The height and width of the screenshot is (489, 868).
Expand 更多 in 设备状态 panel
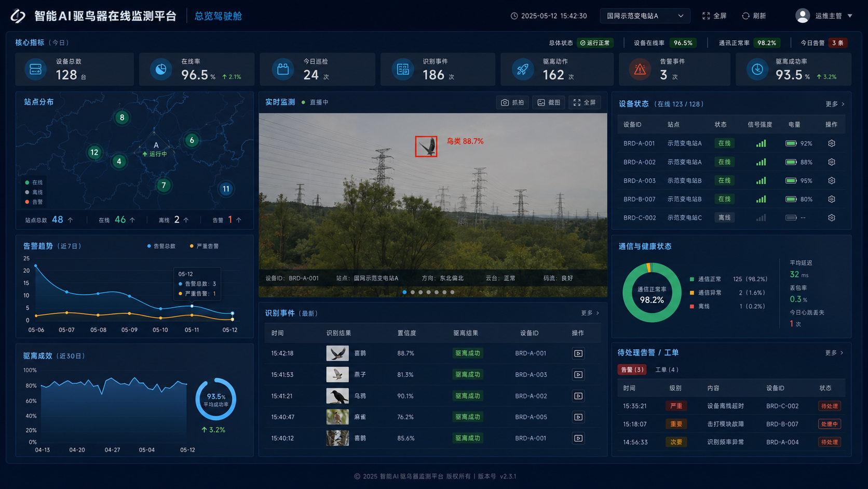(835, 104)
